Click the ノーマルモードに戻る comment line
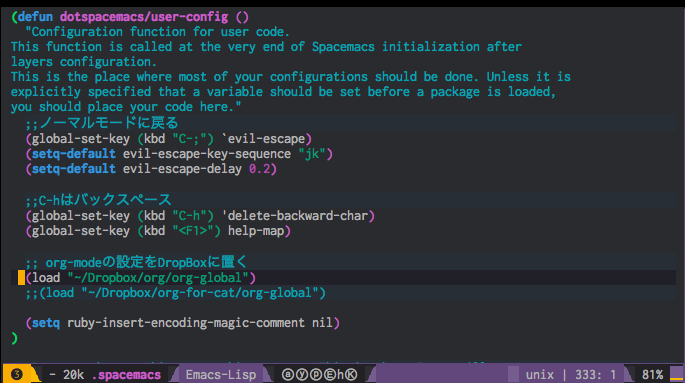 point(102,123)
